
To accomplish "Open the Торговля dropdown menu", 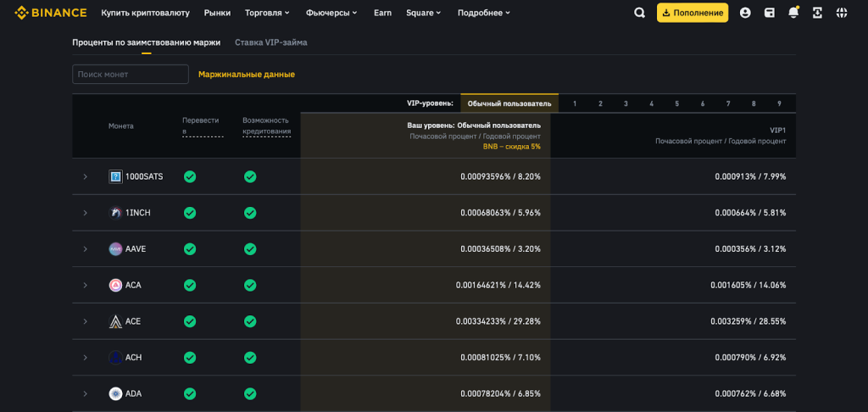I will coord(267,13).
